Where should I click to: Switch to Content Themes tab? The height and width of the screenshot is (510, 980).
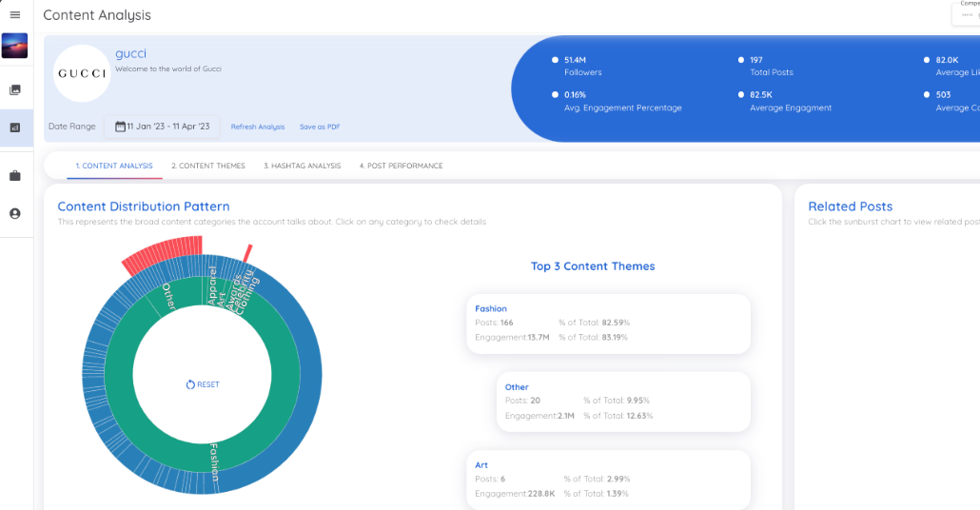coord(208,166)
